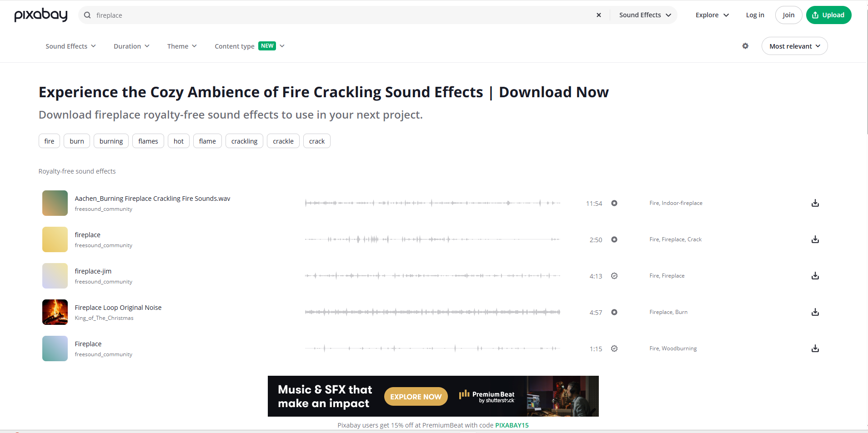Screen dimensions: 868x433
Task: Click the star badge beside the 2:50 duration
Action: (x=614, y=239)
